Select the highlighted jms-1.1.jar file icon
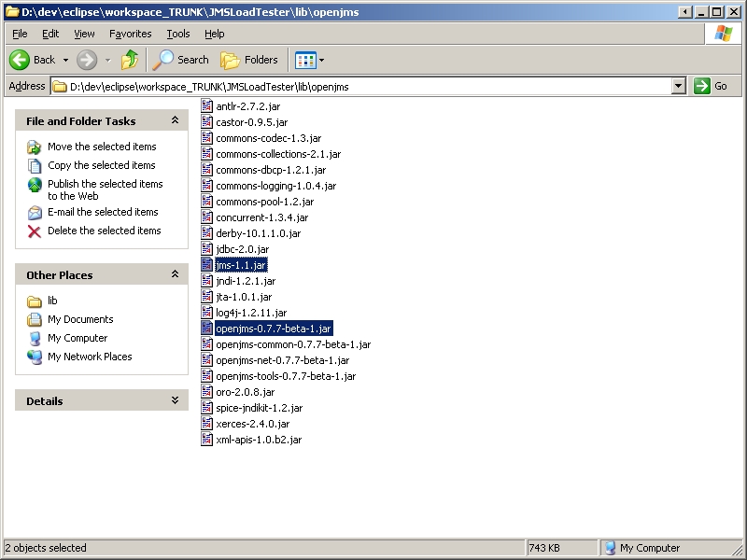The image size is (747, 560). click(206, 264)
